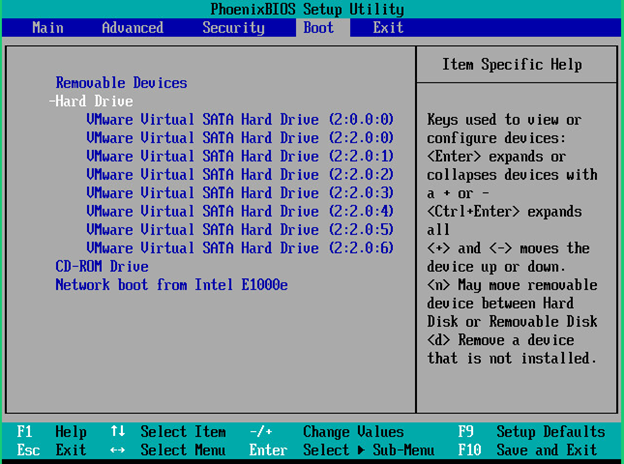
Task: Click F9 Setup Defaults
Action: (x=531, y=432)
